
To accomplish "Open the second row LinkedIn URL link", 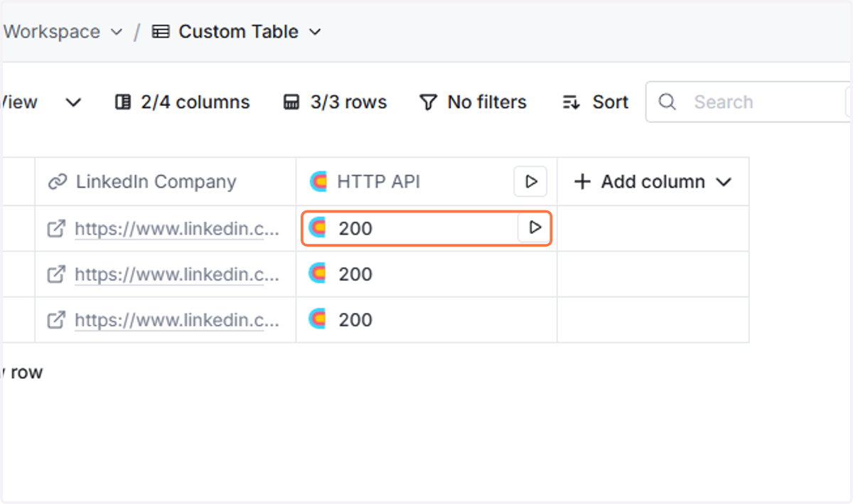I will (x=177, y=274).
